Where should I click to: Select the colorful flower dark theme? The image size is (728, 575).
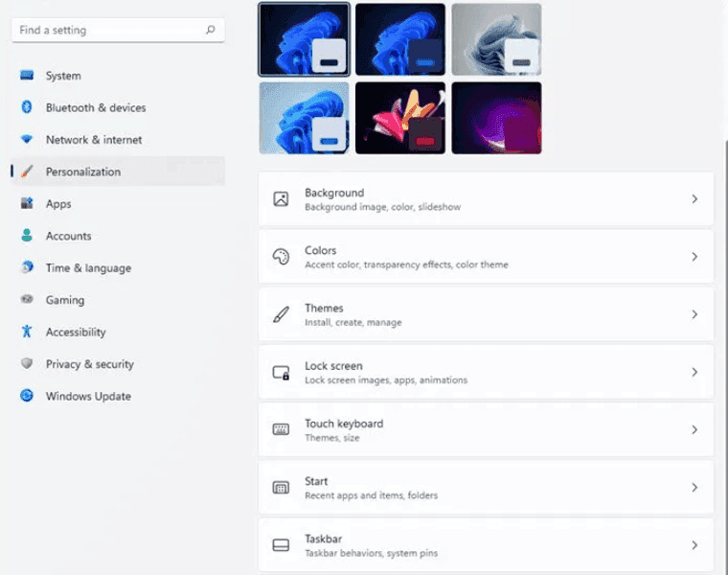[x=400, y=118]
